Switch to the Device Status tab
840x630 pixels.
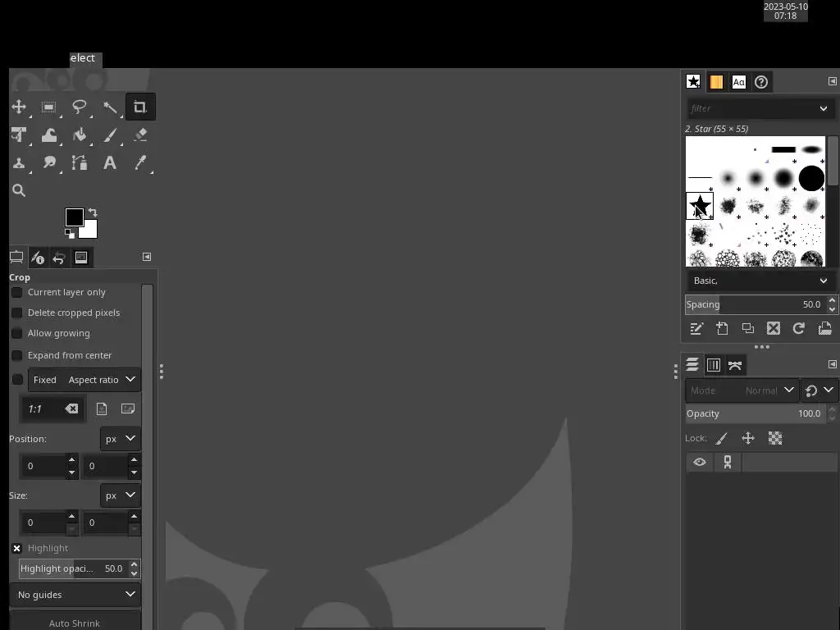pos(38,258)
